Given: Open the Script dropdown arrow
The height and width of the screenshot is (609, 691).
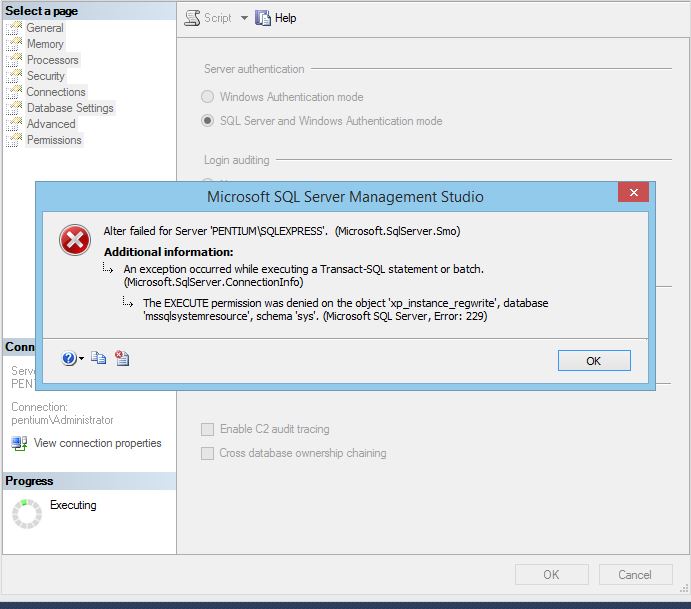Looking at the screenshot, I should coord(244,18).
